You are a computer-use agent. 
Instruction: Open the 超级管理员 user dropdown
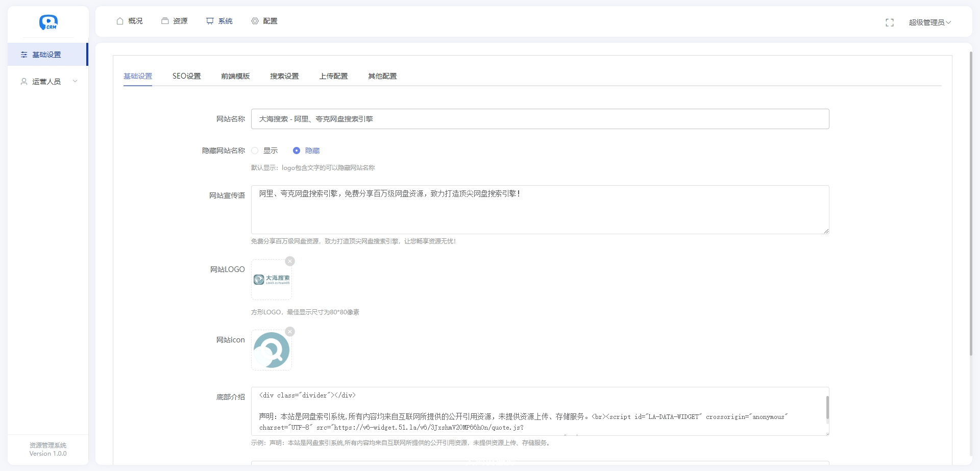pos(929,22)
